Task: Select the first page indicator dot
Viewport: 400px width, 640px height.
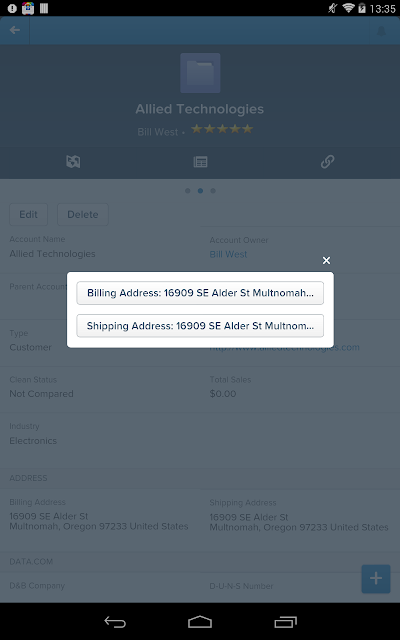Action: pos(188,191)
